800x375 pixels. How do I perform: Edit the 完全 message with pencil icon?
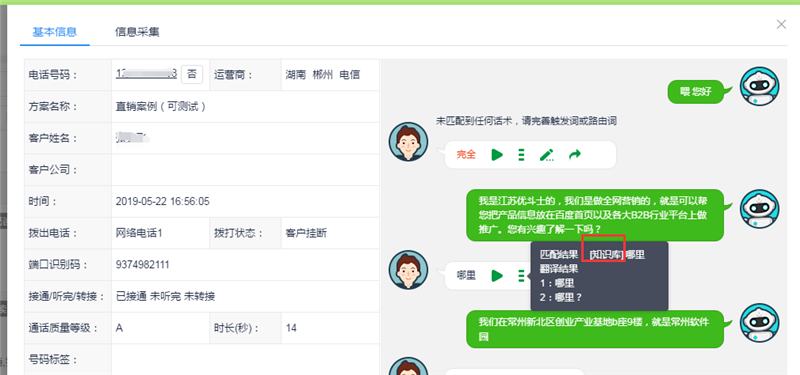tap(547, 155)
